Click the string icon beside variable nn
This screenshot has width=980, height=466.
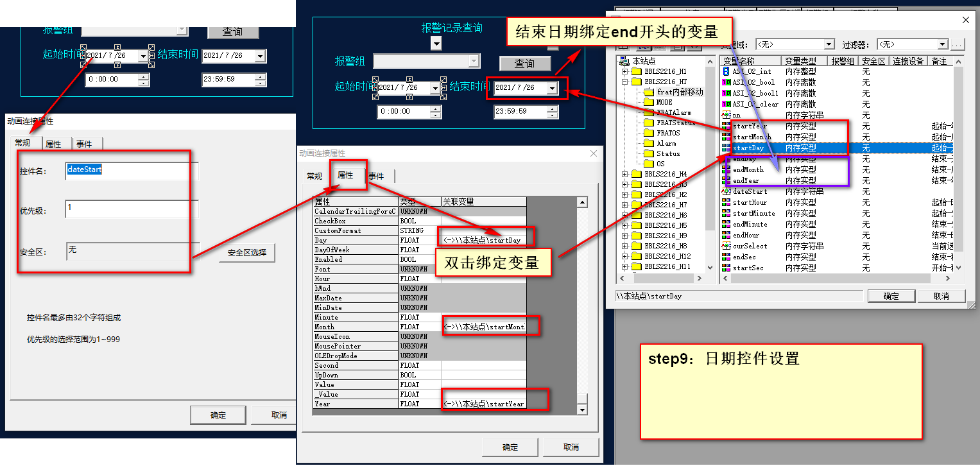click(726, 115)
